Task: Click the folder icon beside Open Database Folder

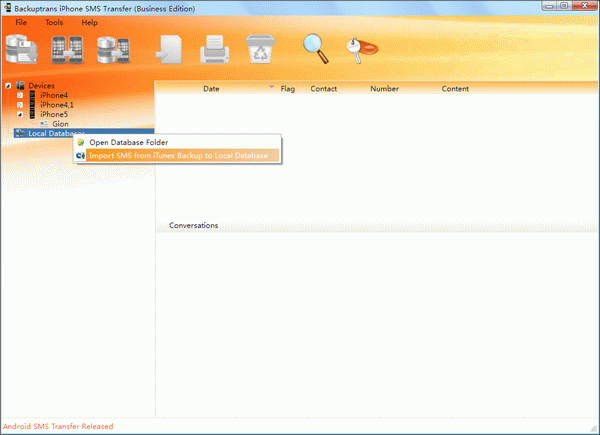Action: point(80,142)
